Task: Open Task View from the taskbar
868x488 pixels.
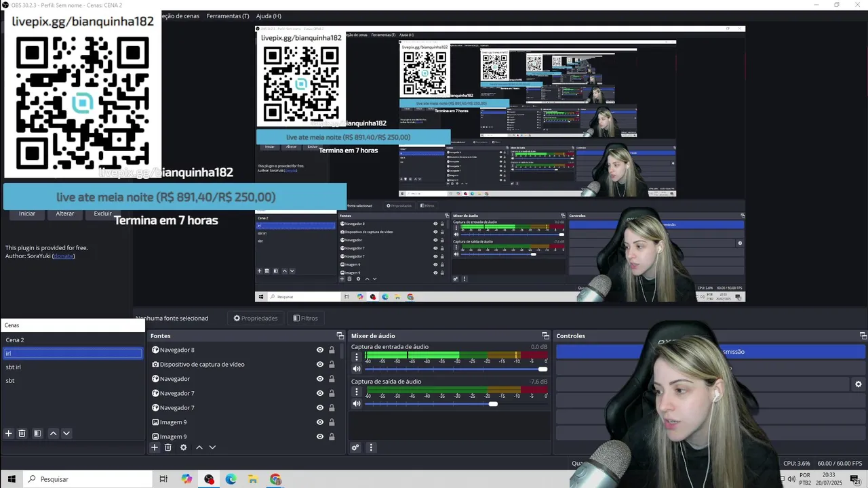Action: [163, 479]
